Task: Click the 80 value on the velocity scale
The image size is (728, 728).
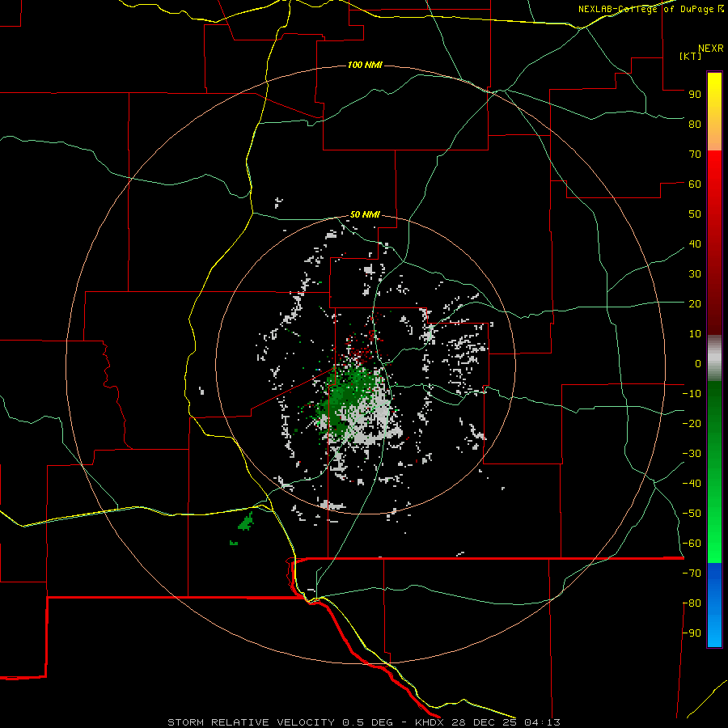Action: coord(695,124)
